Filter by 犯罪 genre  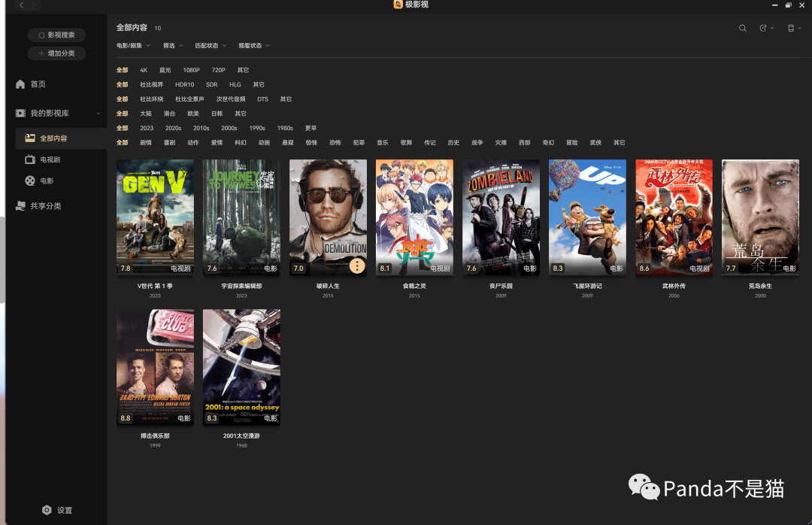pos(359,142)
